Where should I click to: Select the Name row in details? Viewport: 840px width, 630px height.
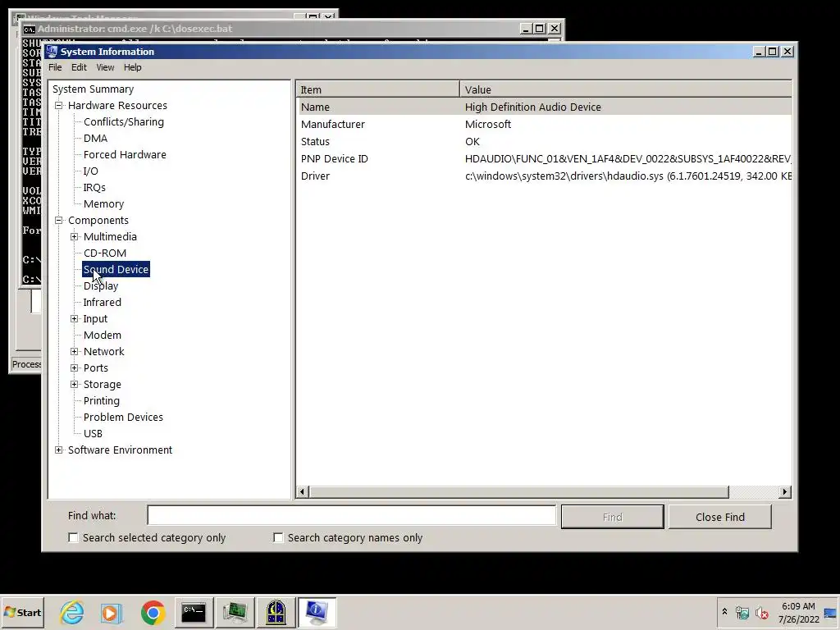click(x=545, y=107)
